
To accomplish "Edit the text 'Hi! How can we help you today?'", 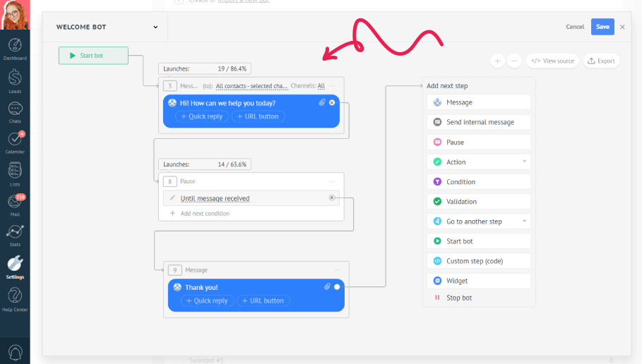I will click(x=227, y=103).
